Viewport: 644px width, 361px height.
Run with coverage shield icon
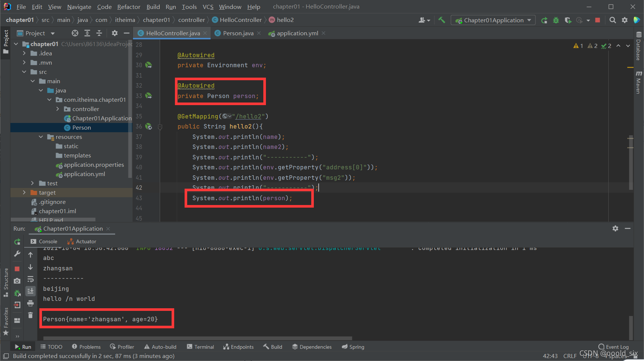point(568,20)
